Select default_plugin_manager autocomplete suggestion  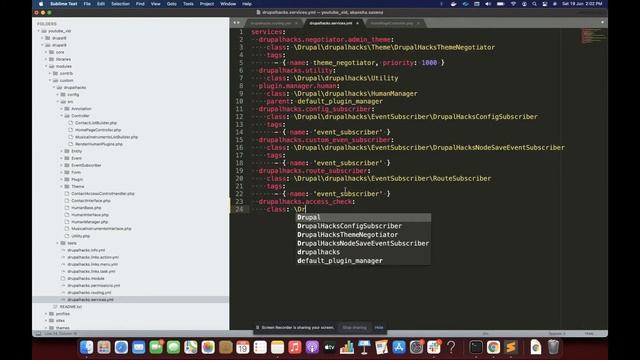pos(363,261)
